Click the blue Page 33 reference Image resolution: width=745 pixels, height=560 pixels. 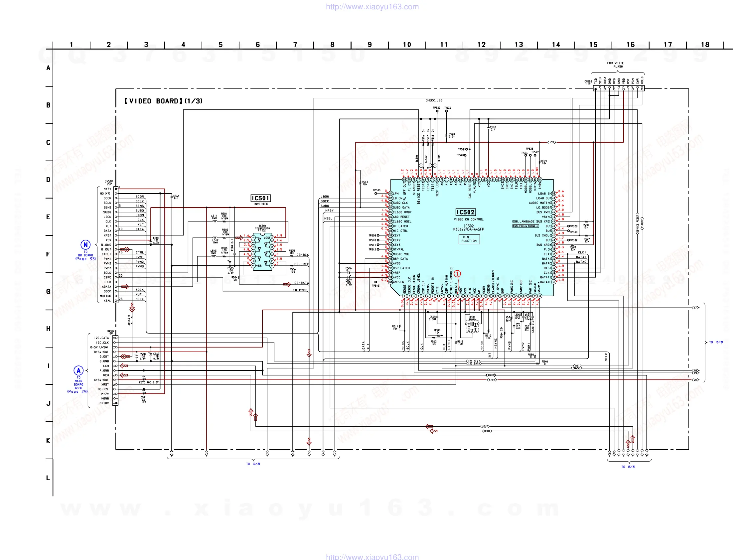coord(85,259)
